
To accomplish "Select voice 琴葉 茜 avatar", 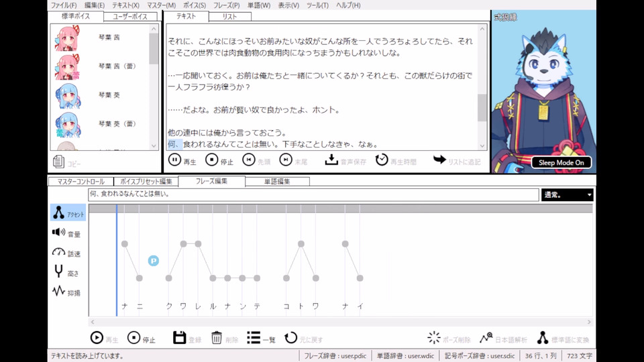I will pos(67,38).
